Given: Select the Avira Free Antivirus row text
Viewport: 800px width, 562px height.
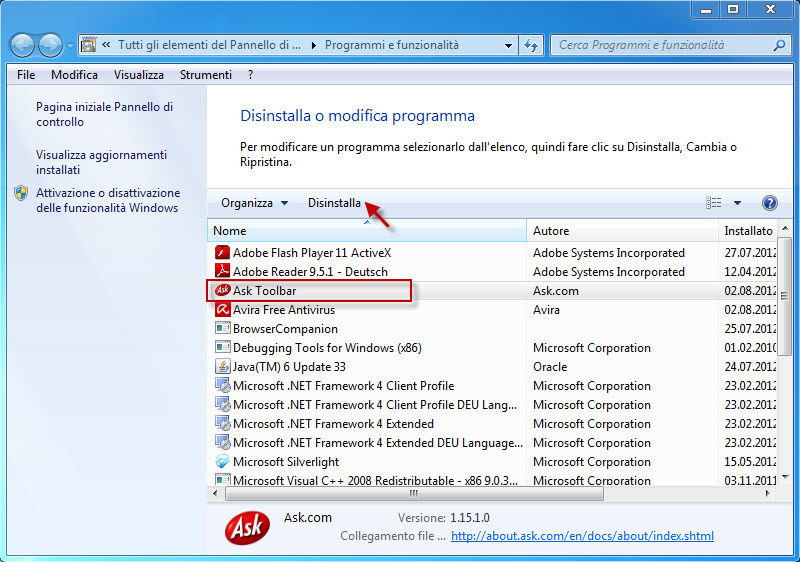Looking at the screenshot, I should point(284,310).
